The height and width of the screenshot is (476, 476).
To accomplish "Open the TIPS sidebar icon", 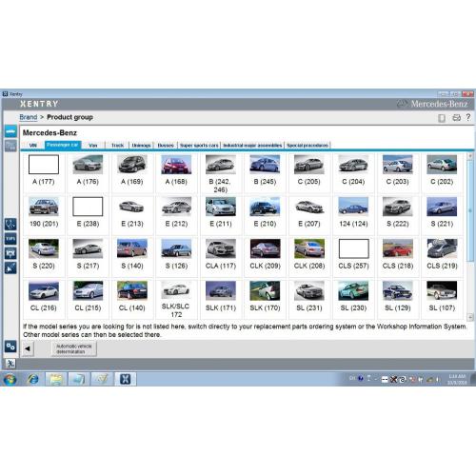I will point(10,239).
